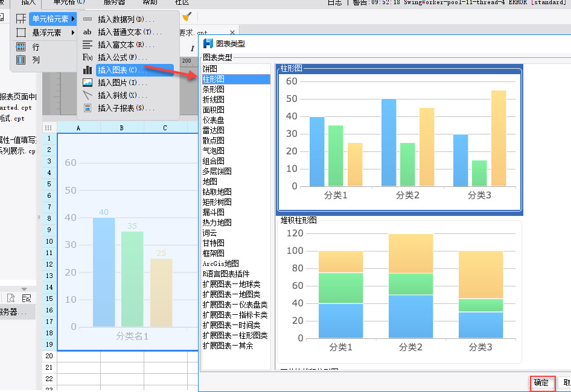Screen dimensions: 571x392
Task: Click the 单元格元素 menu icon
Action: pyautogui.click(x=21, y=19)
